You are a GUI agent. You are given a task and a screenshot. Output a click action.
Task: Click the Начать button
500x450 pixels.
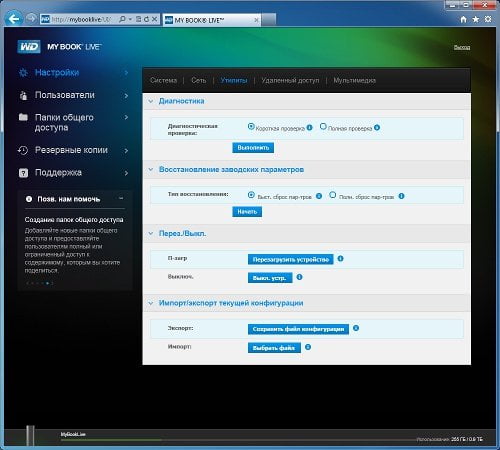247,212
